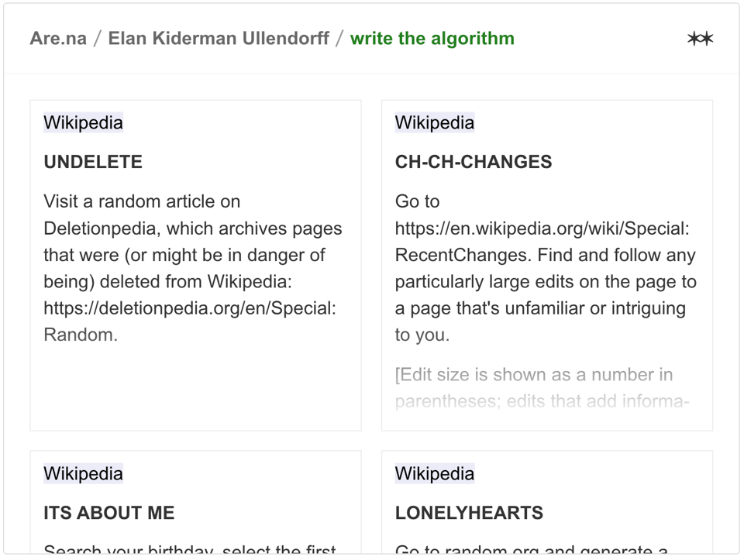Expand the faded edit size note
Screen dimensions: 744x560
[534, 388]
